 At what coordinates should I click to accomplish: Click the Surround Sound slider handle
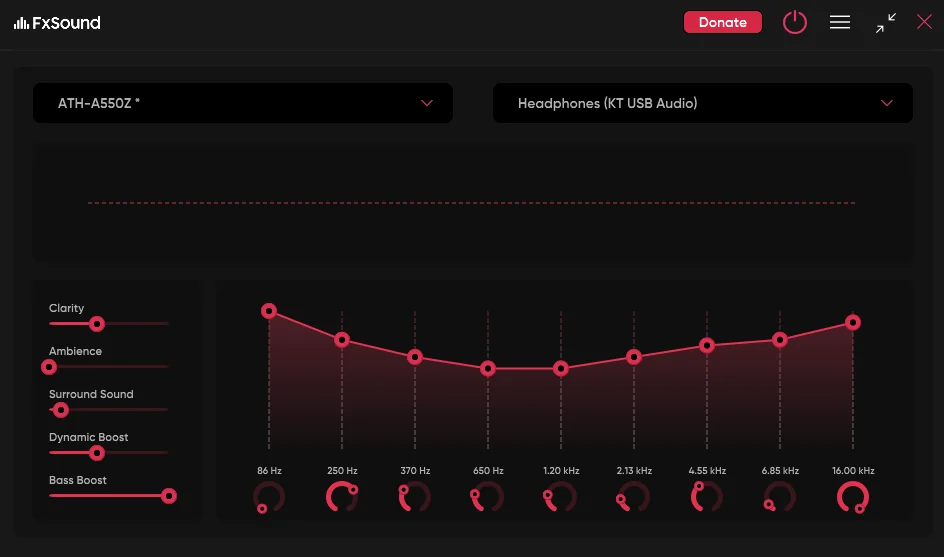tap(60, 410)
